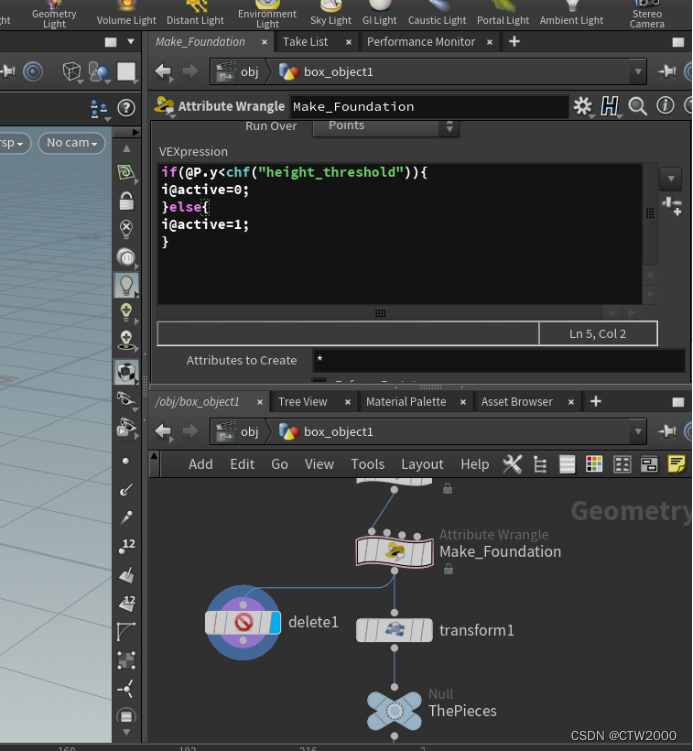
Task: Open the persp viewport menu dropdown
Action: pos(12,143)
